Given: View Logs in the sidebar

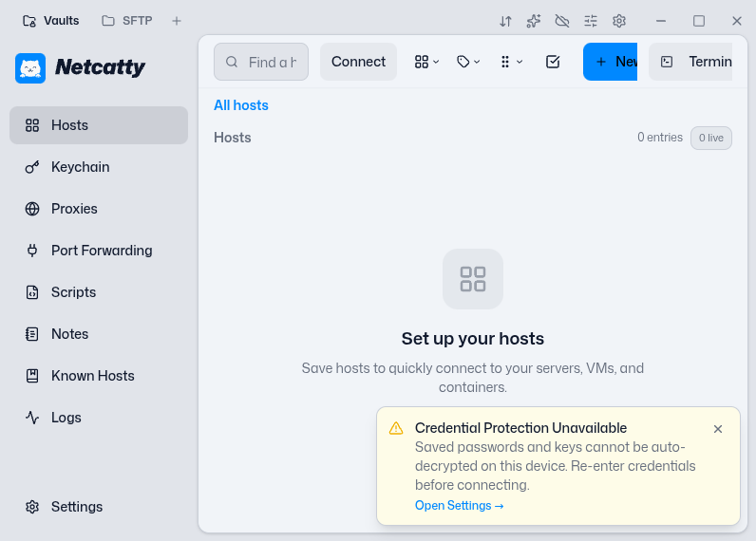Looking at the screenshot, I should point(99,418).
